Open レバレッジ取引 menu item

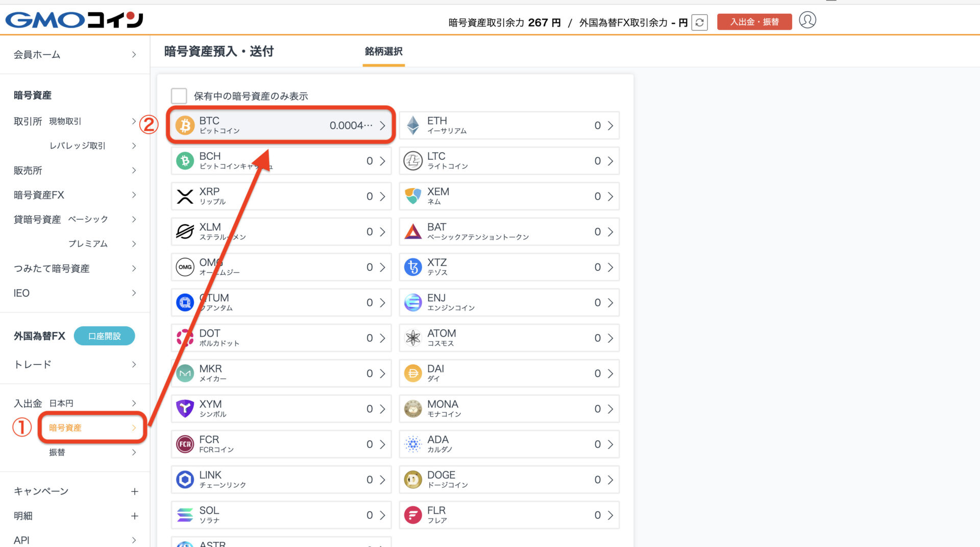(x=93, y=146)
